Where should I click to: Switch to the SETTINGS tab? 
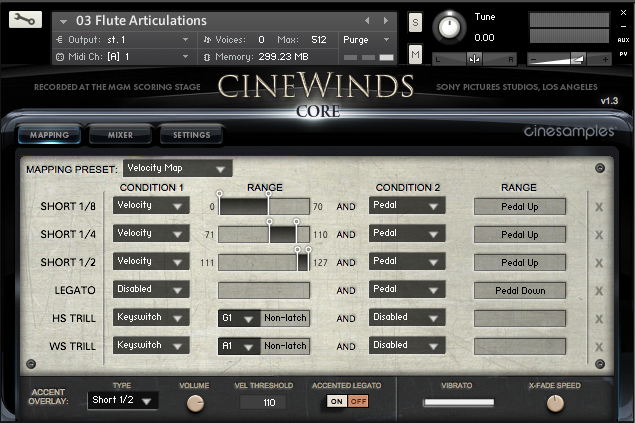[x=192, y=135]
